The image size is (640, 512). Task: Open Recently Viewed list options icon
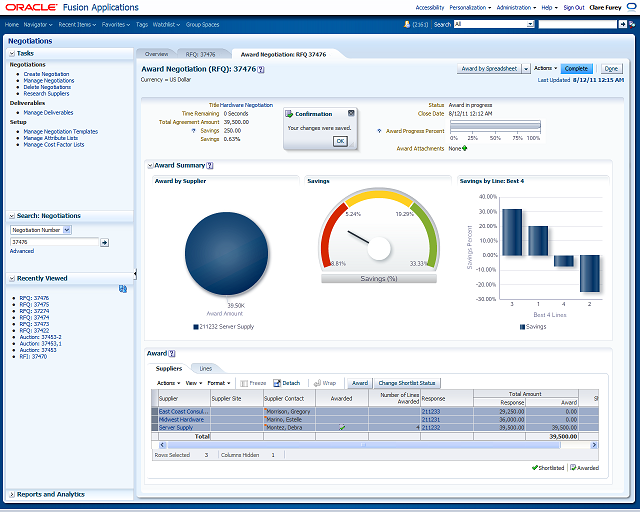tap(122, 289)
